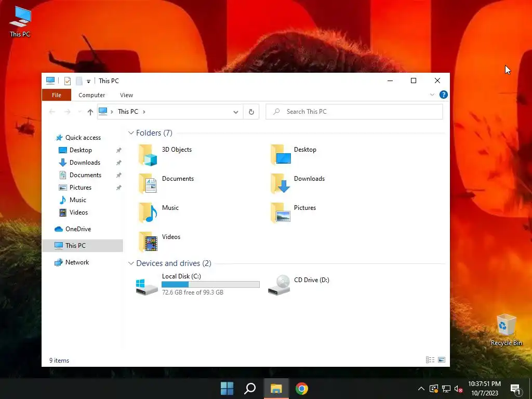Open the network tray icon
532x399 pixels.
pos(446,389)
